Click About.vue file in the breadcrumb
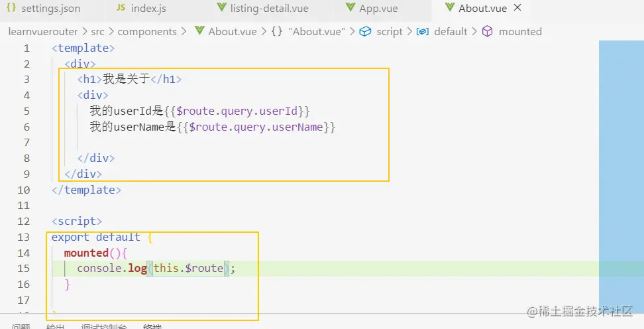This screenshot has width=644, height=329. pos(233,32)
